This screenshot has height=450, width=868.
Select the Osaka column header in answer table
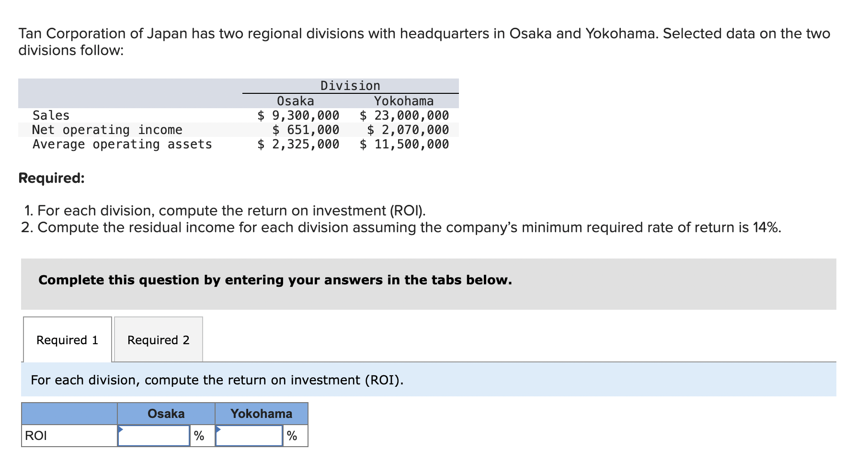tap(166, 414)
